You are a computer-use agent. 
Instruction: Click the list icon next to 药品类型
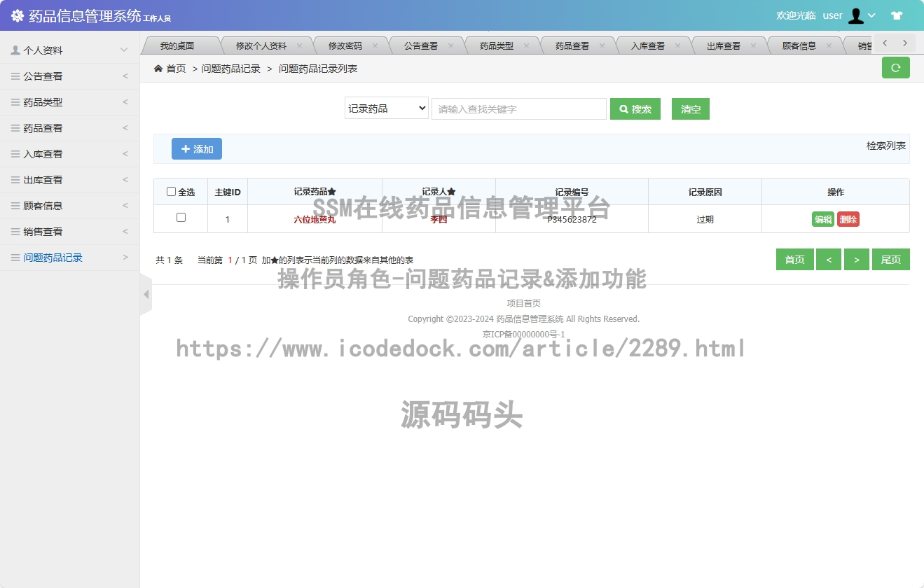click(15, 102)
